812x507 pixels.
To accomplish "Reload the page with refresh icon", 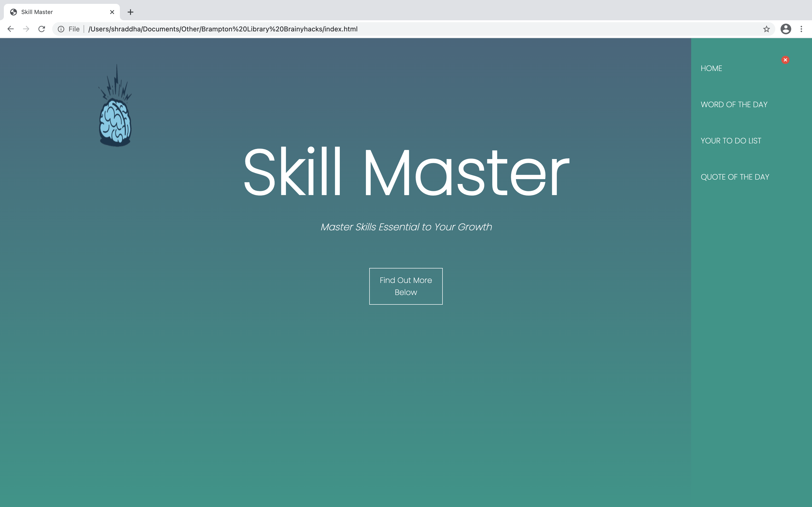I will click(x=42, y=29).
